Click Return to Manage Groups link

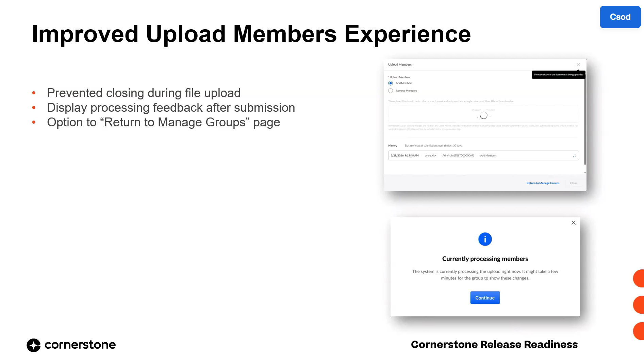(x=543, y=183)
